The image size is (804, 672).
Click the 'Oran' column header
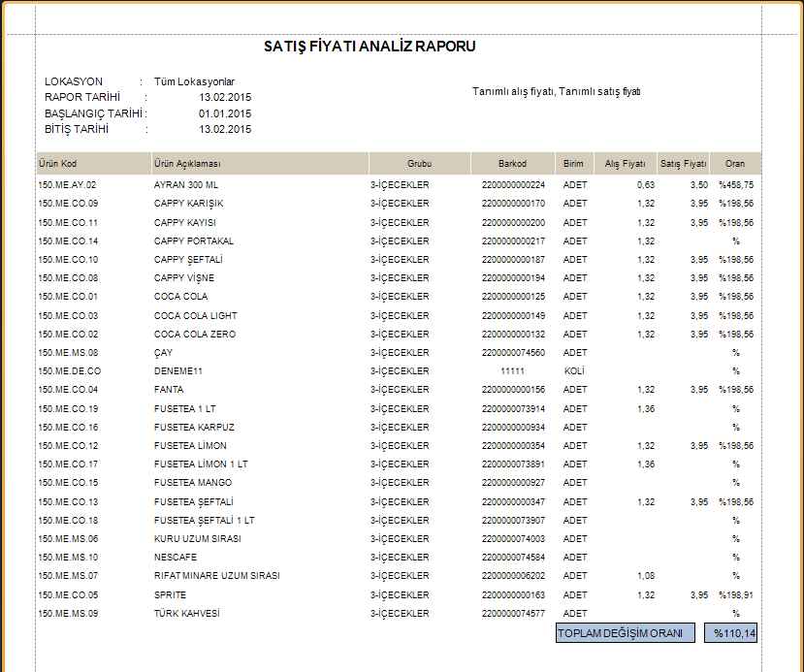(x=735, y=164)
